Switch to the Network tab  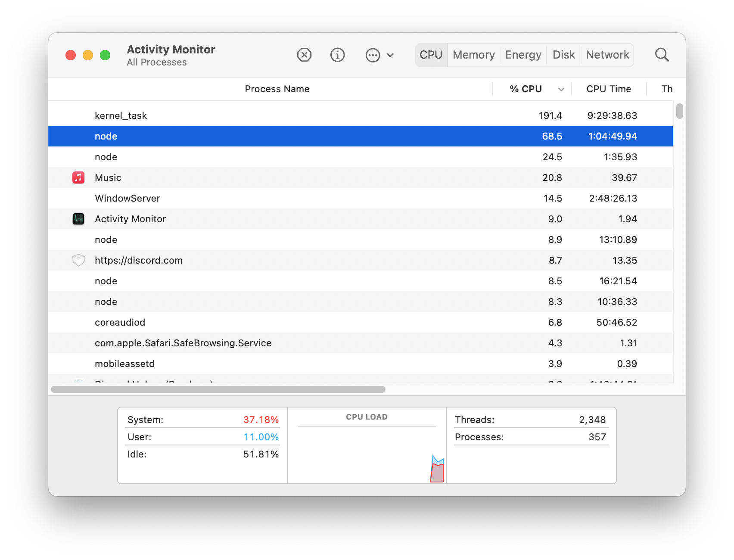coord(607,55)
